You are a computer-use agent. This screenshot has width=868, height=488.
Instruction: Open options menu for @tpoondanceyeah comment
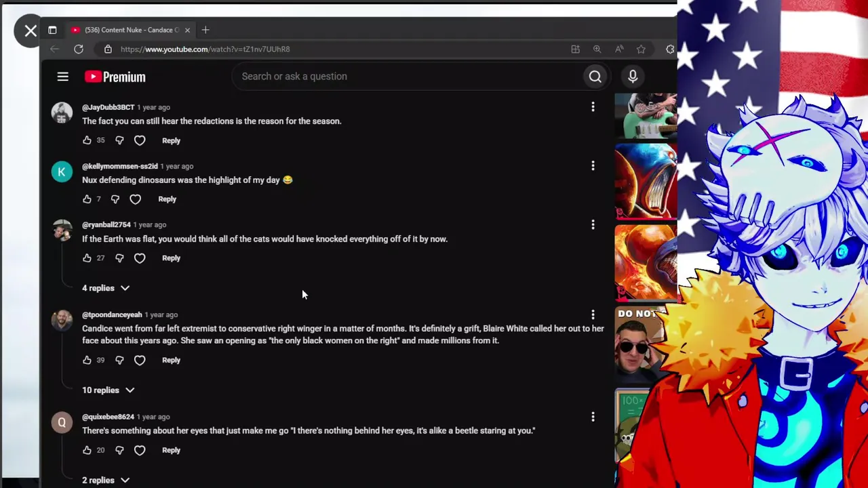[593, 314]
